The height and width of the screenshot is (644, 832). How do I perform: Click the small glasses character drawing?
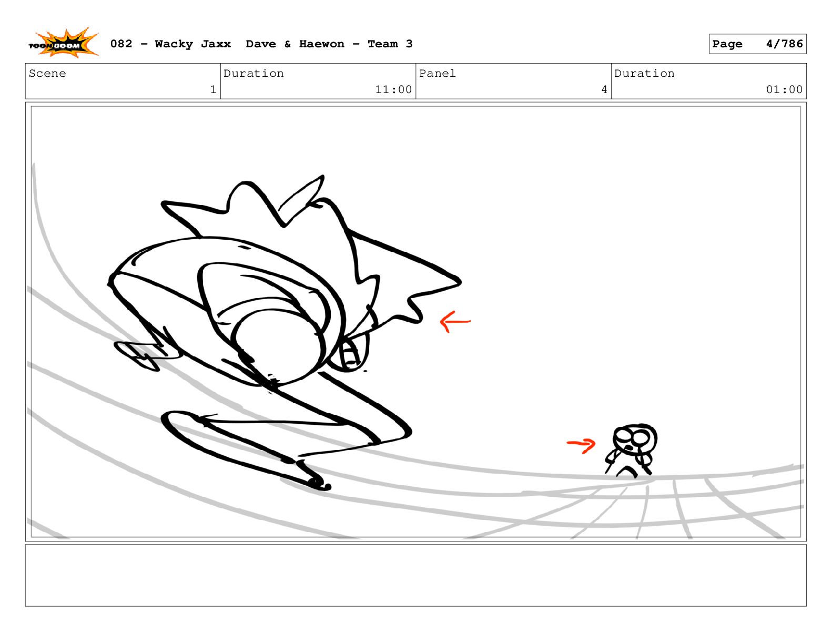coord(631,451)
